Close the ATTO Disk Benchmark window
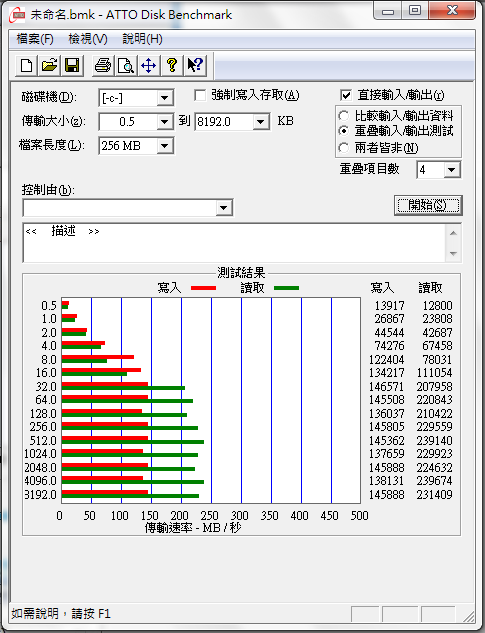The image size is (485, 633). pos(452,10)
